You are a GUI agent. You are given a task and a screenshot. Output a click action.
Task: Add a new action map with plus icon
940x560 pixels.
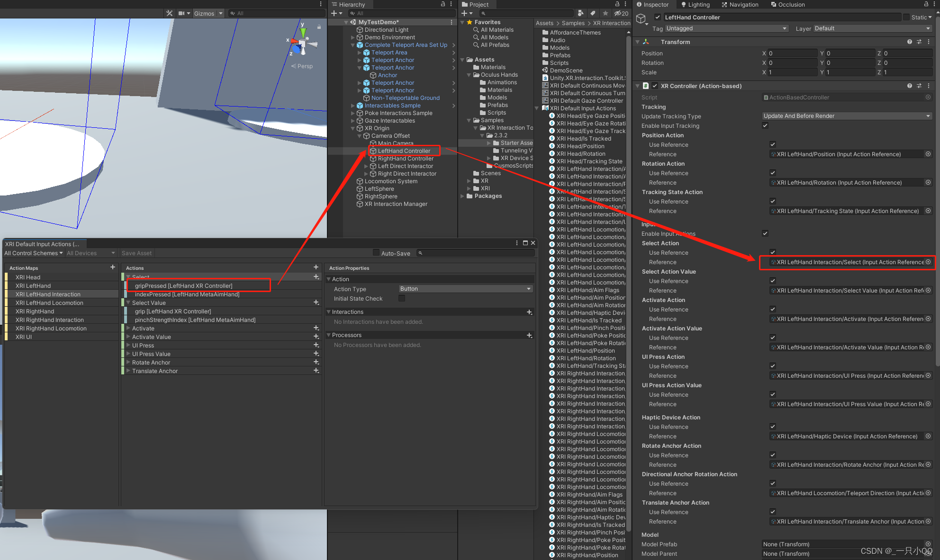pos(113,267)
